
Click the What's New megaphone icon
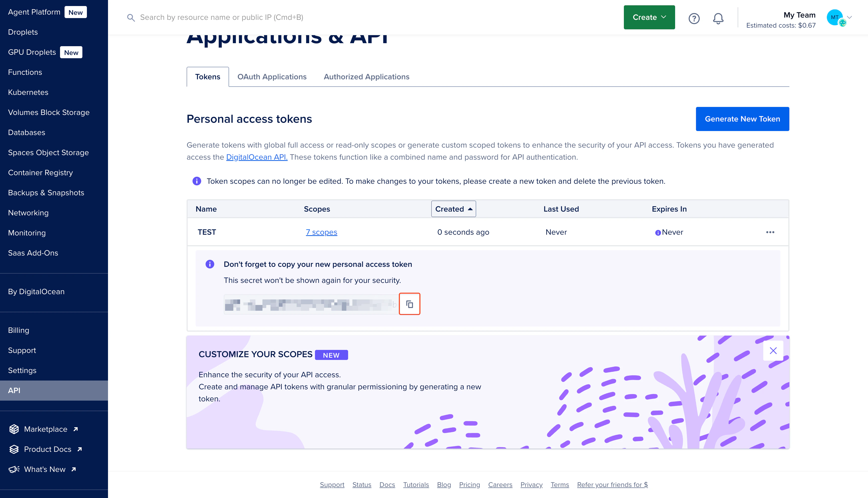pos(14,469)
